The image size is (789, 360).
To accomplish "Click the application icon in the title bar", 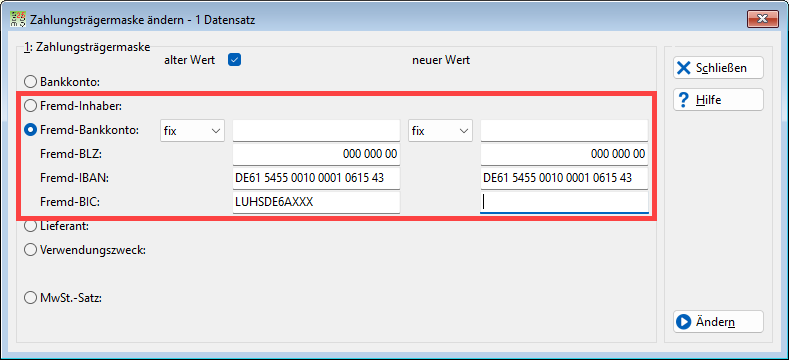I will pos(19,20).
